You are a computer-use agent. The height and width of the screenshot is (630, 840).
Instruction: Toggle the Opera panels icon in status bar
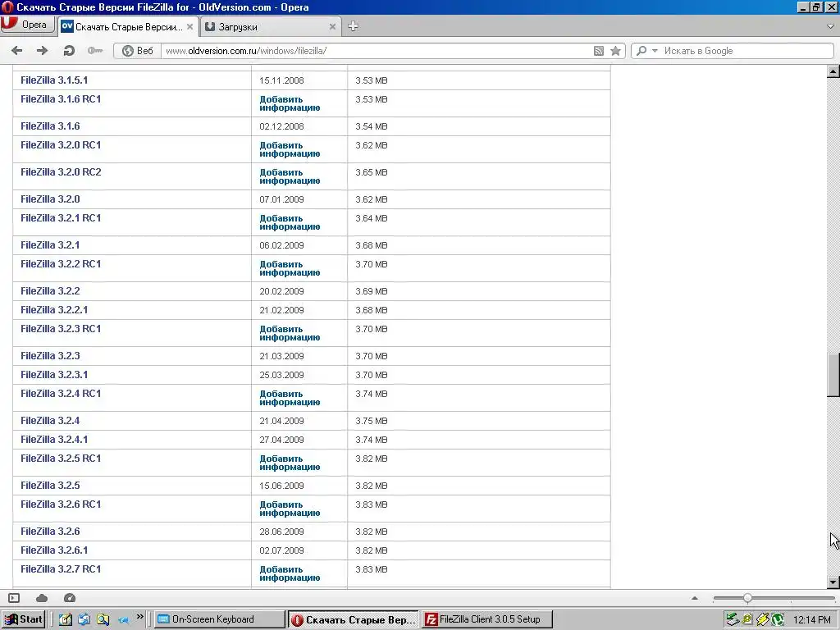point(14,598)
